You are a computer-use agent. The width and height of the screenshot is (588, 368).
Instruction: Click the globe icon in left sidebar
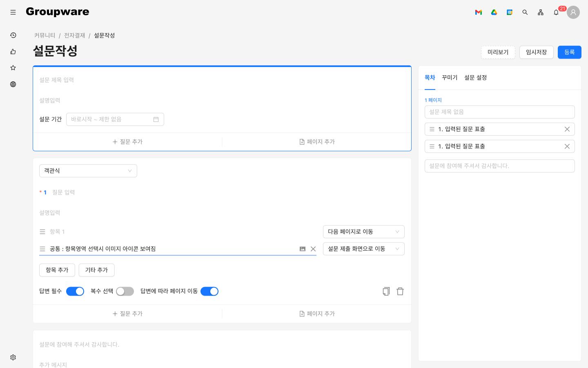(13, 84)
